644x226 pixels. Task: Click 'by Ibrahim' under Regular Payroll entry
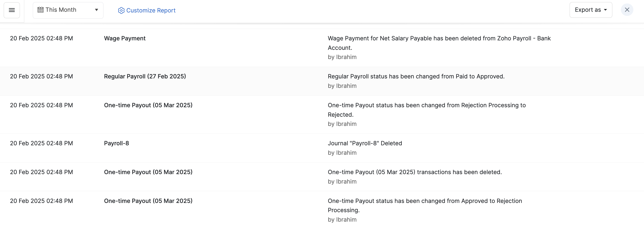click(342, 86)
